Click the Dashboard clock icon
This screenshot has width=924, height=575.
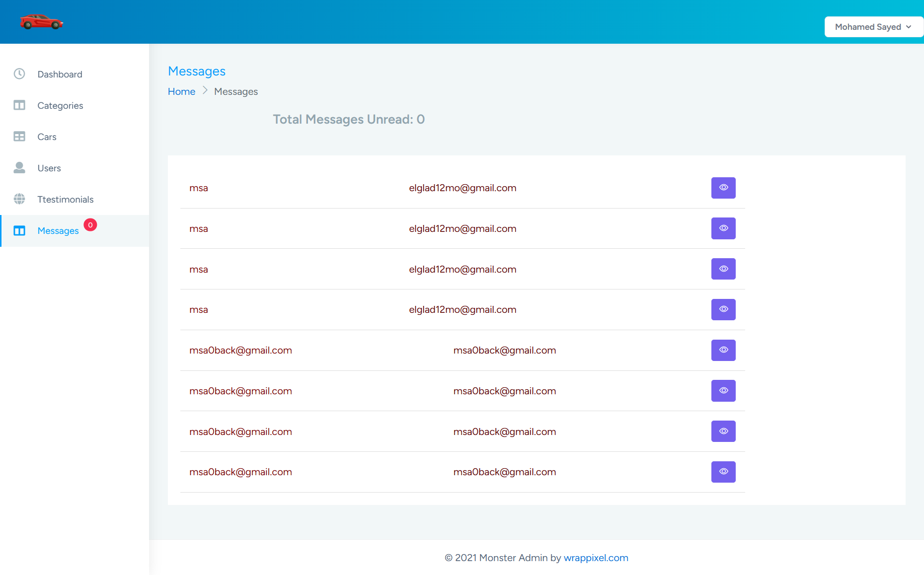(x=19, y=74)
